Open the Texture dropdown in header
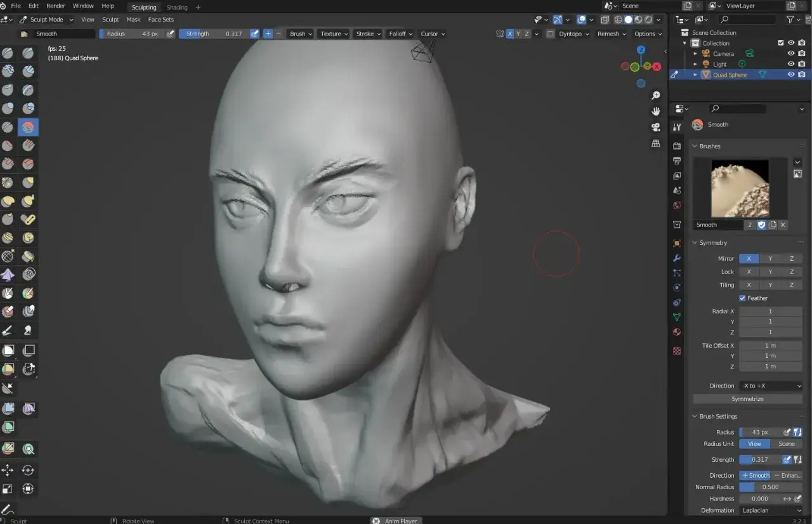This screenshot has width=812, height=524. click(334, 34)
